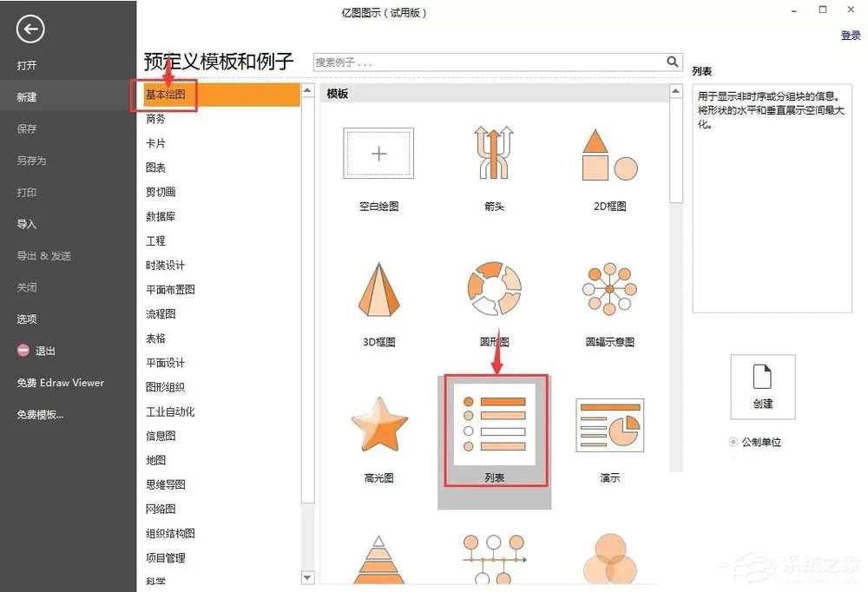Select the 思维导图 category

[x=166, y=484]
